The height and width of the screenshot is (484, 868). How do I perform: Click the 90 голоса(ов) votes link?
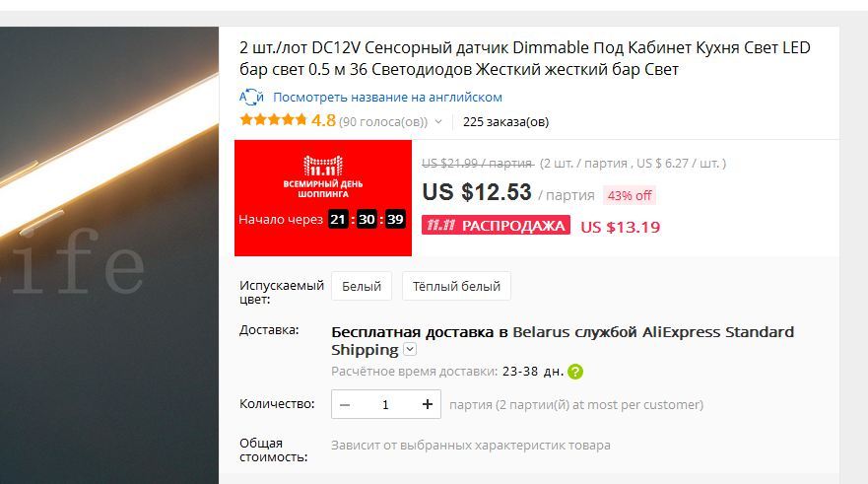(383, 122)
